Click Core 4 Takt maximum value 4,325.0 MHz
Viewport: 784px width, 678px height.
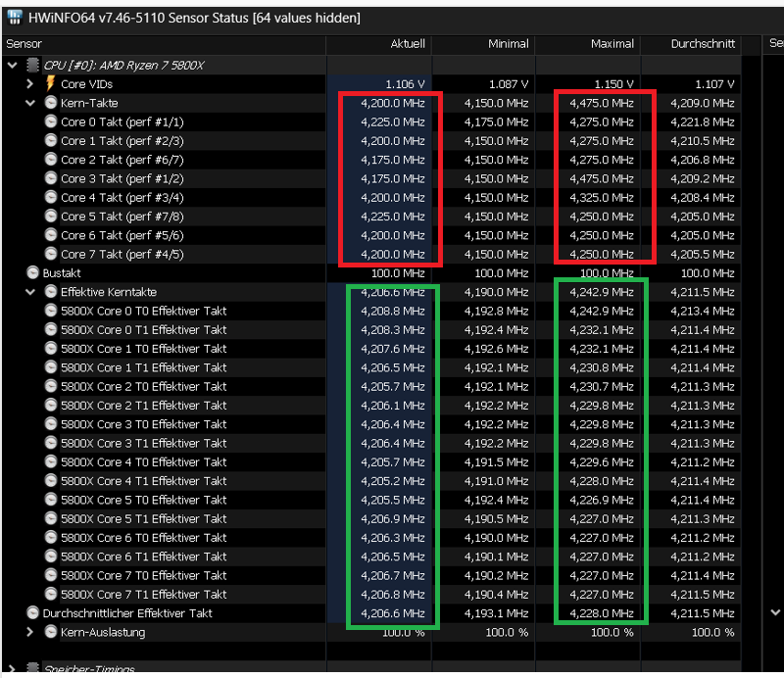[602, 198]
